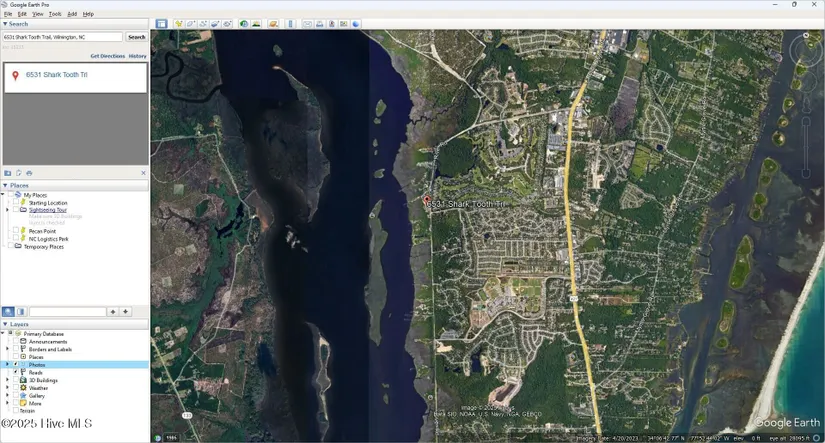825x443 pixels.
Task: Select the Add Path tool
Action: click(x=203, y=24)
